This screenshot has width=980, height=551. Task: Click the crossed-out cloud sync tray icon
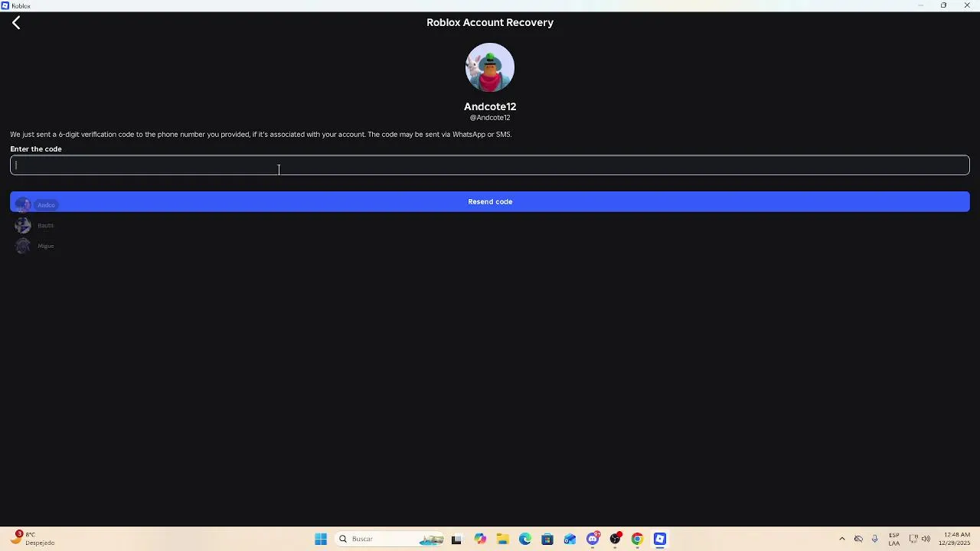[x=858, y=539]
